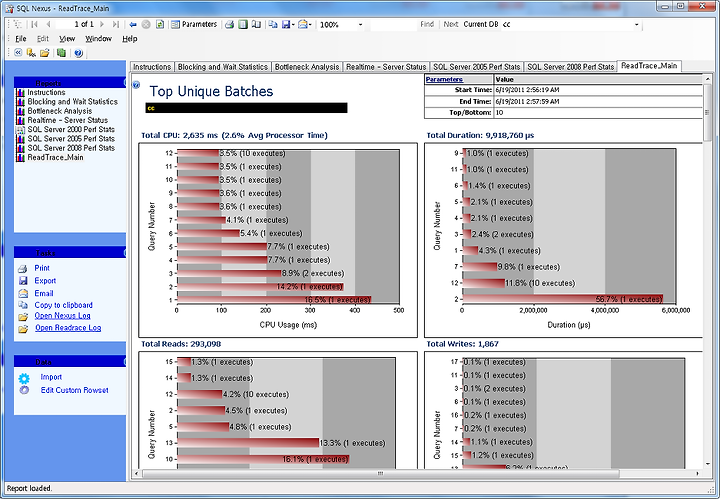Open the 100% zoom level dropdown
Screen dimensions: 720x499
[360, 24]
